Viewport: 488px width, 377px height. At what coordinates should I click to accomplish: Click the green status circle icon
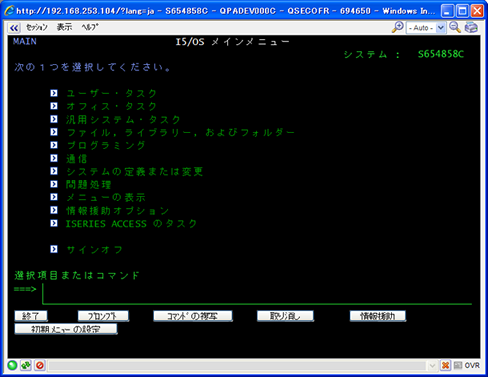click(12, 365)
